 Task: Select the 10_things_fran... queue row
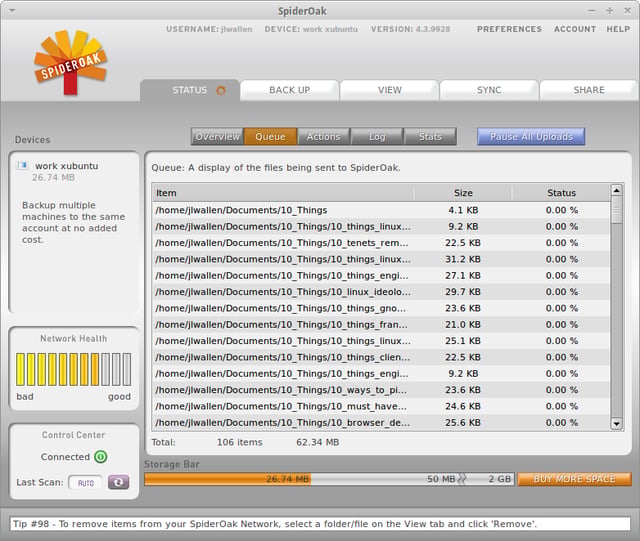(381, 324)
